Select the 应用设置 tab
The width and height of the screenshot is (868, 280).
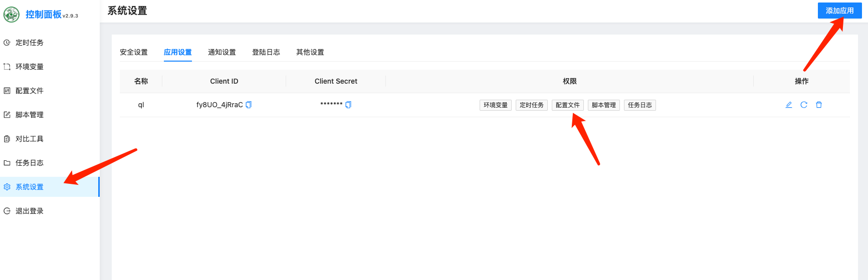click(x=178, y=52)
